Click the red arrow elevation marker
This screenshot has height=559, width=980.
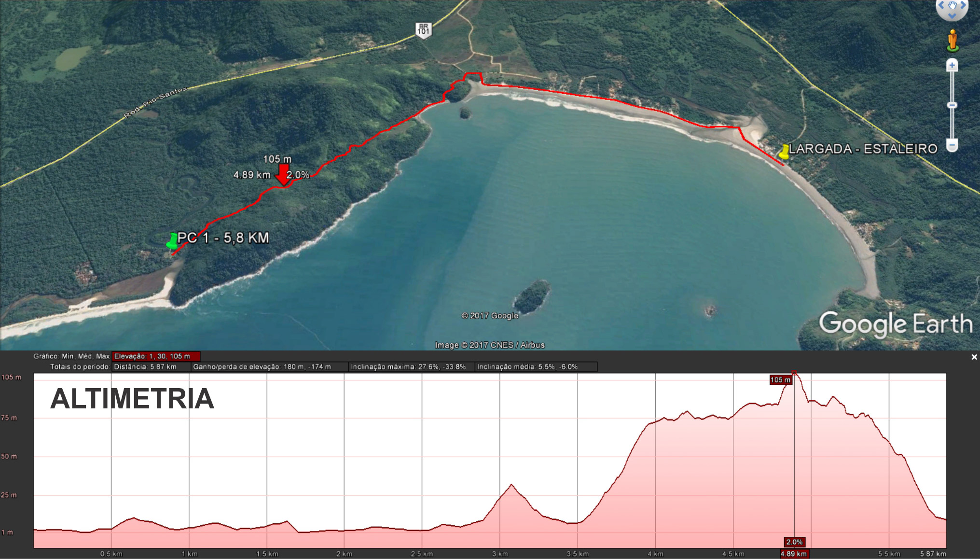click(x=283, y=175)
